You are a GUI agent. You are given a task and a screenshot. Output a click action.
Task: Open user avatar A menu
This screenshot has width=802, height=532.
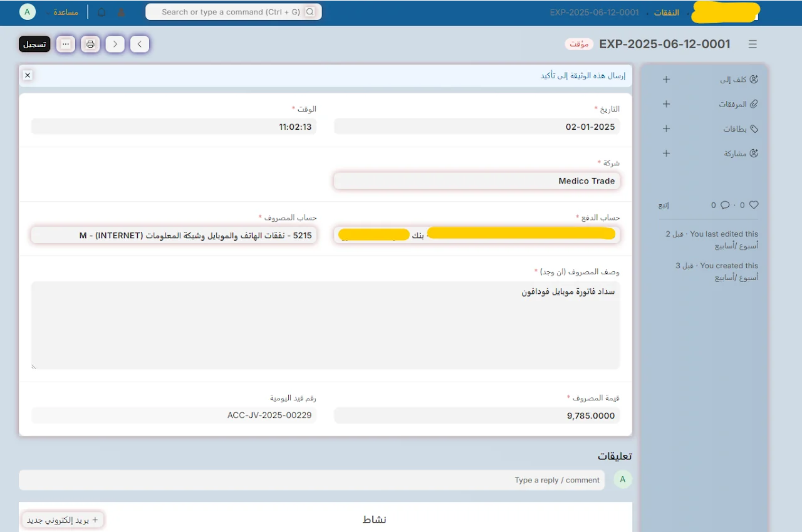pyautogui.click(x=28, y=12)
